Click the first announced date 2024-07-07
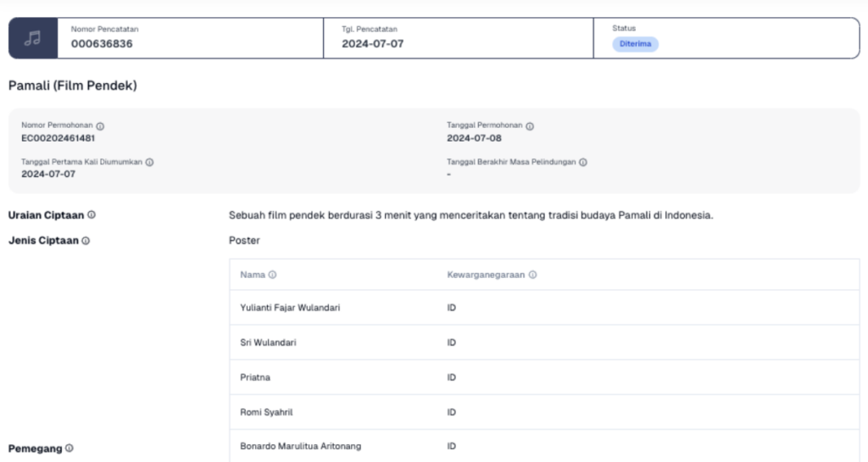The image size is (868, 462). tap(48, 174)
